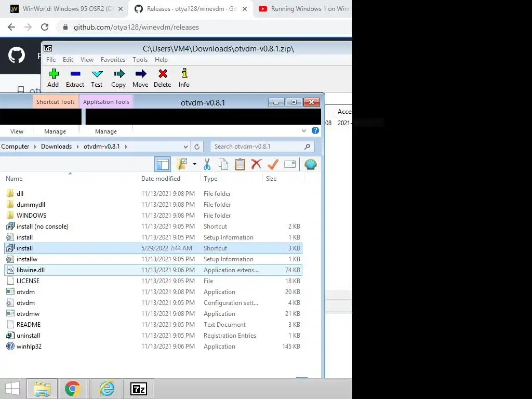The width and height of the screenshot is (532, 399).
Task: Click the 7-Zip Add button
Action: (x=53, y=78)
